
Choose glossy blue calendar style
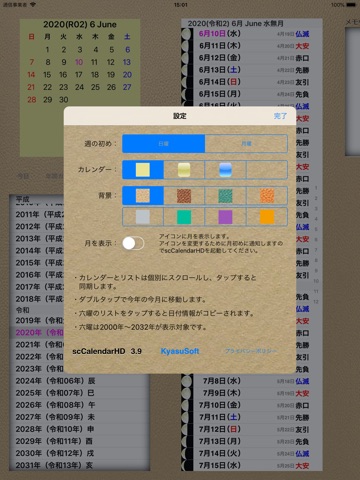(x=225, y=170)
